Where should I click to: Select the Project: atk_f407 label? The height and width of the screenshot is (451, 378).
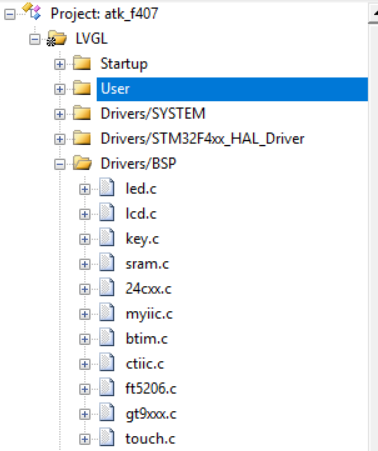click(x=104, y=14)
